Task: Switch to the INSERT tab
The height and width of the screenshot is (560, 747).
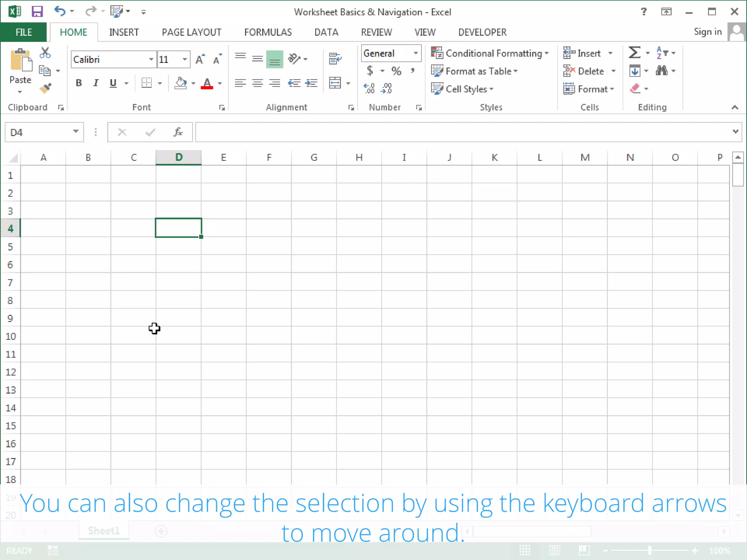Action: 124,32
